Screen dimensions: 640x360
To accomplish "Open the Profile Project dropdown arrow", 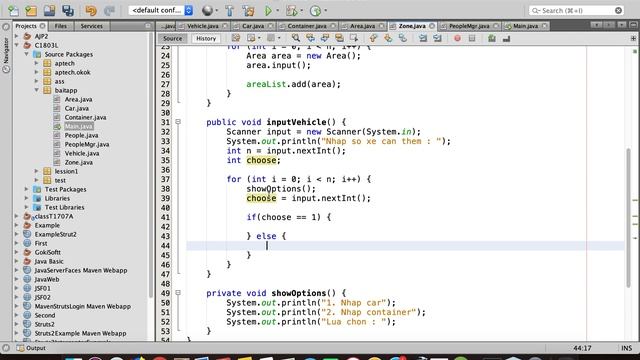I will click(325, 11).
